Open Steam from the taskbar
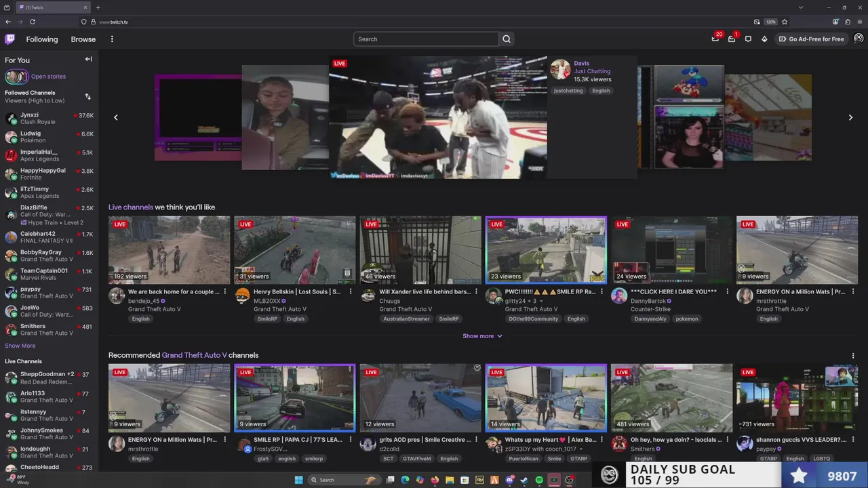The height and width of the screenshot is (488, 868). [x=524, y=480]
